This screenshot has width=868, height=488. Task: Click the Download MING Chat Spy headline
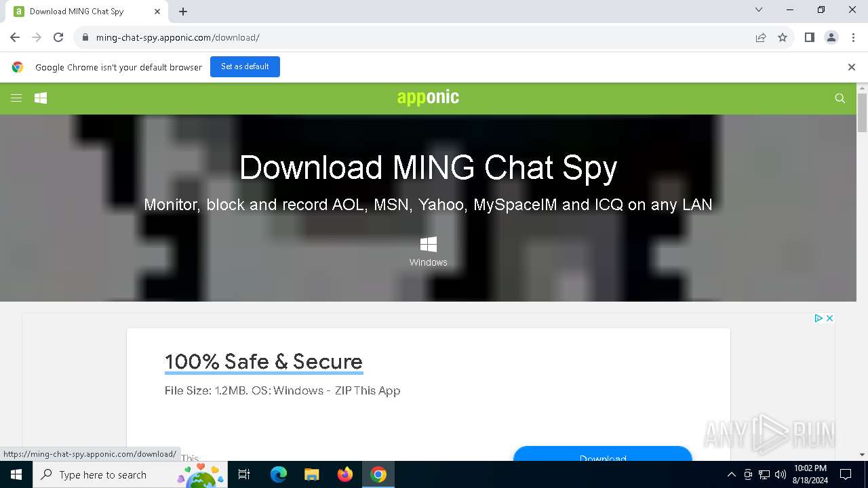point(428,168)
